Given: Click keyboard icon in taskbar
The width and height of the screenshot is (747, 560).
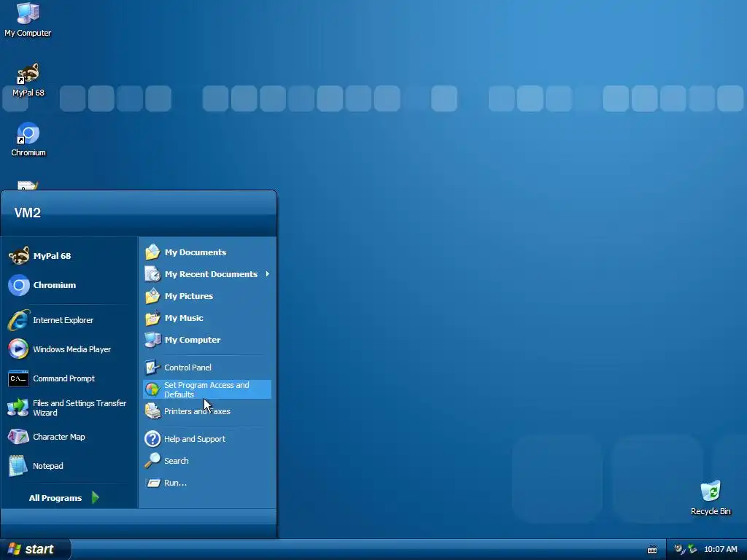Looking at the screenshot, I should pos(652,550).
